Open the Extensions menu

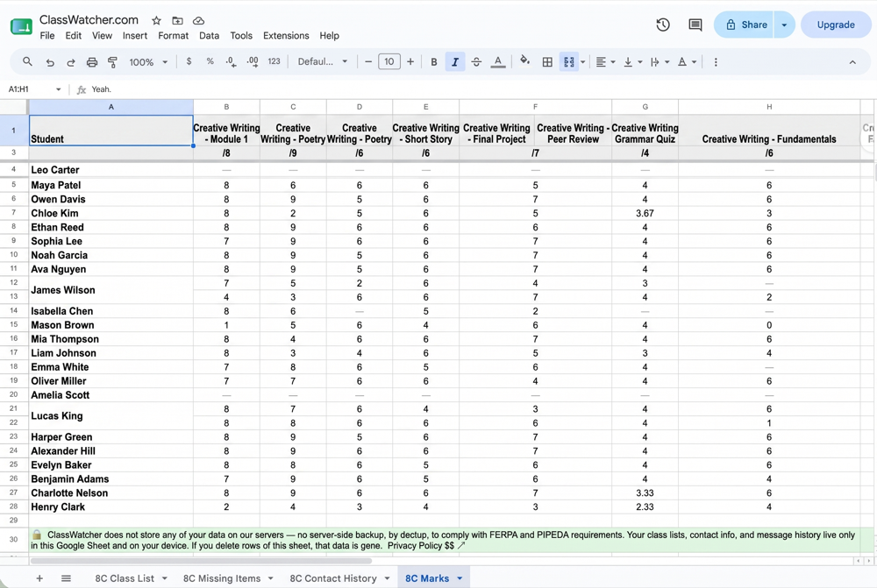click(x=286, y=35)
